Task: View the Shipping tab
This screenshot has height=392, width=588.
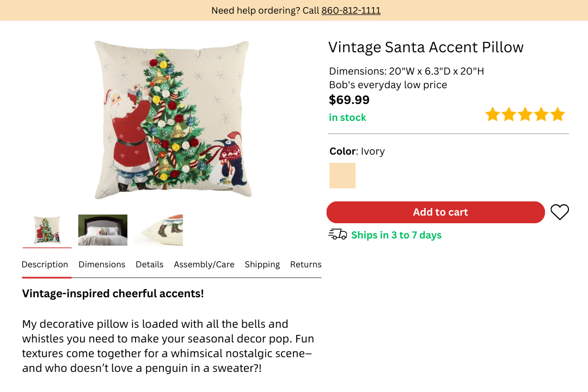Action: [262, 265]
